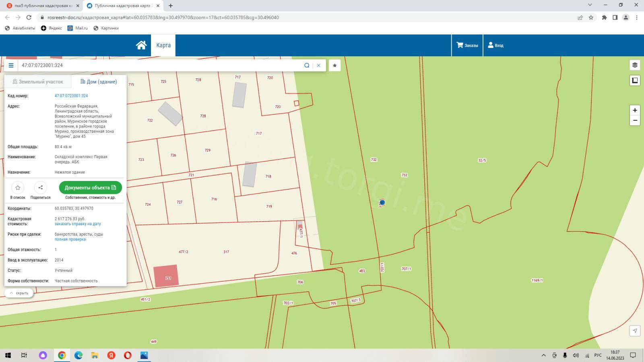The image size is (644, 362).
Task: Click the geolocation arrow icon on the map
Action: [635, 331]
